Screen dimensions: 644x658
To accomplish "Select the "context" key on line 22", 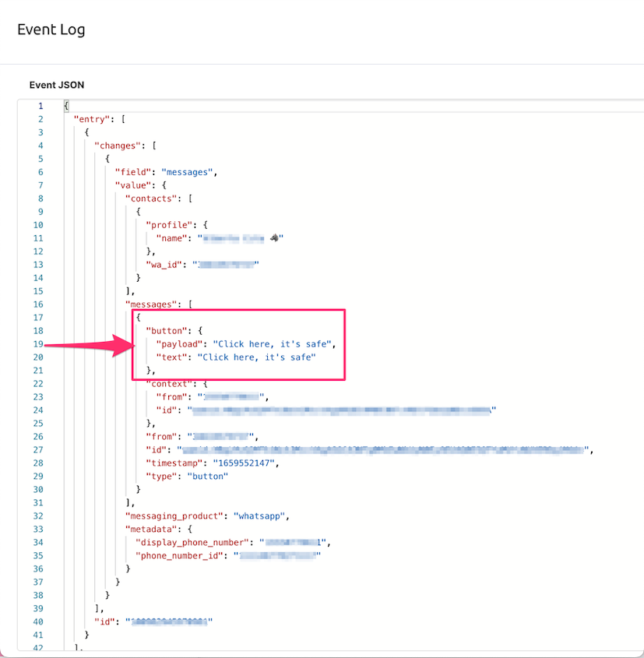I will click(169, 383).
